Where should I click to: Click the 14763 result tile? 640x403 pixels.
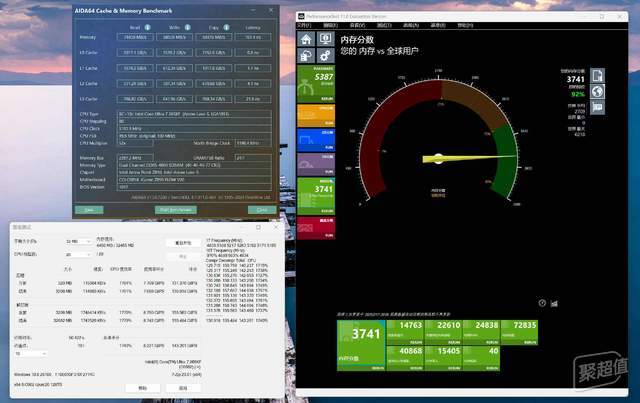click(x=405, y=332)
